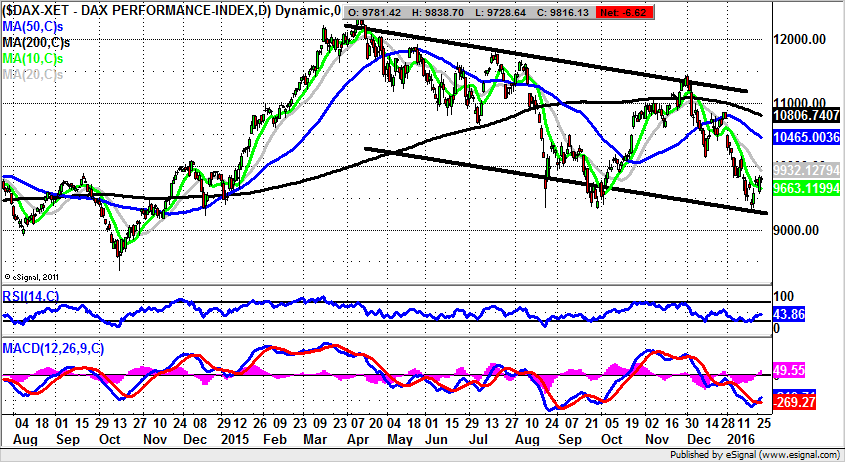This screenshot has height=462, width=845.
Task: Click the gray 9932.12794 price tag
Action: [x=806, y=169]
